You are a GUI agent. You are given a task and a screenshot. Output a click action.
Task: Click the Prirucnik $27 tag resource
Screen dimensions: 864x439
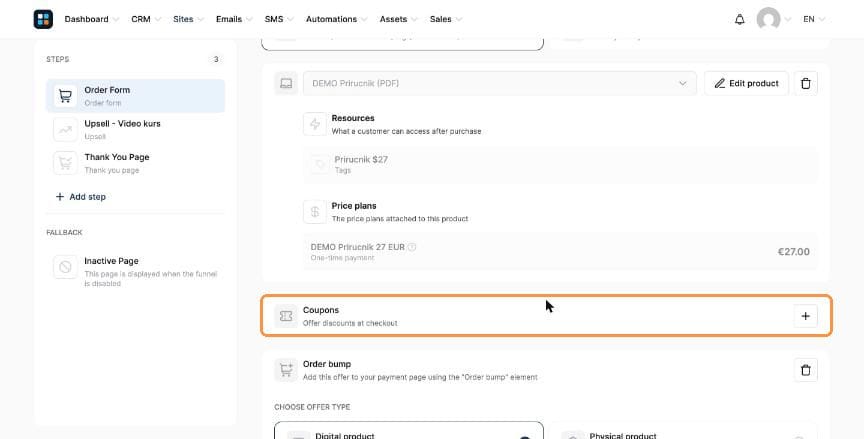[x=560, y=164]
